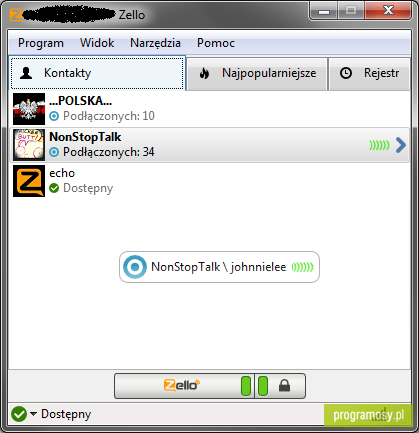Switch to the Kontakty tab
Screen dimensions: 419x433
click(97, 73)
